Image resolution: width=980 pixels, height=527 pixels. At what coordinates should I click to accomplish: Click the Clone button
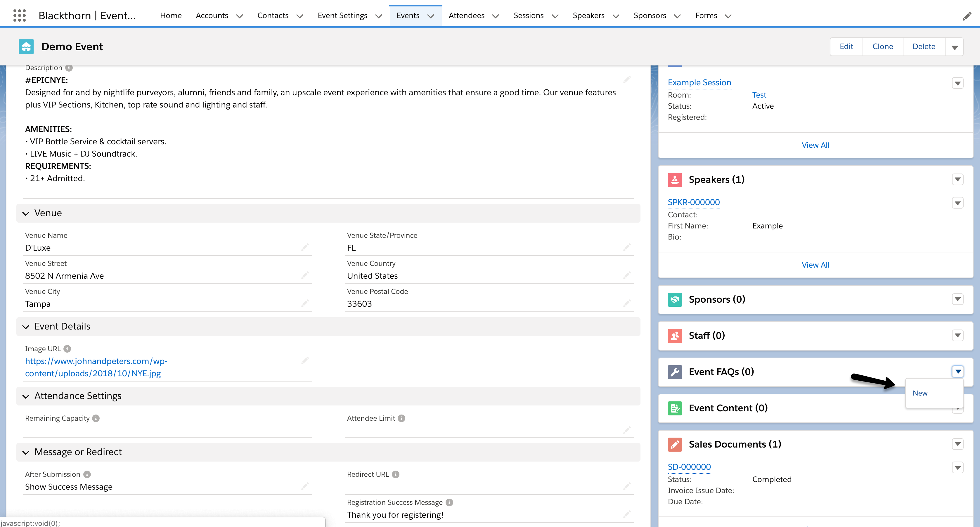coord(883,47)
